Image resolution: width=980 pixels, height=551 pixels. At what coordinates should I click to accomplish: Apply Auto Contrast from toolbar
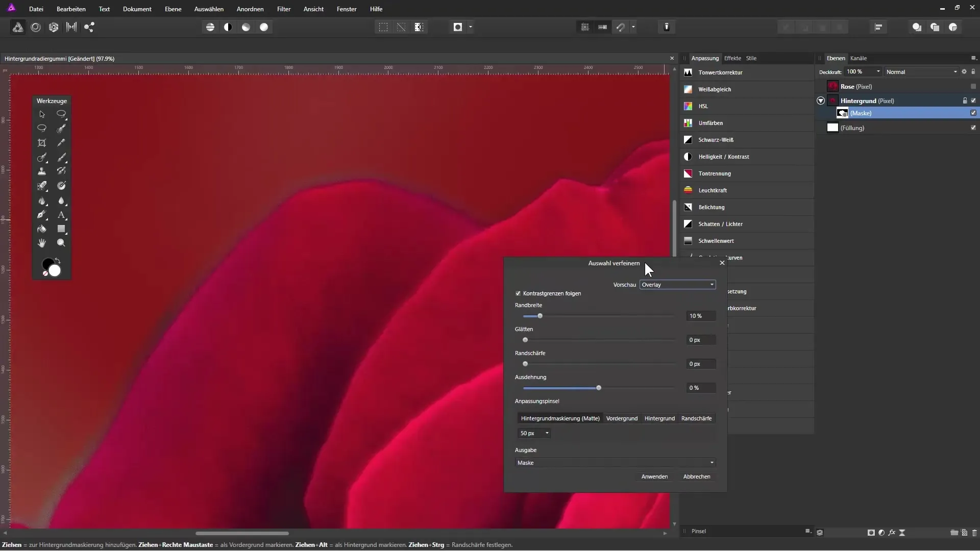pos(228,27)
